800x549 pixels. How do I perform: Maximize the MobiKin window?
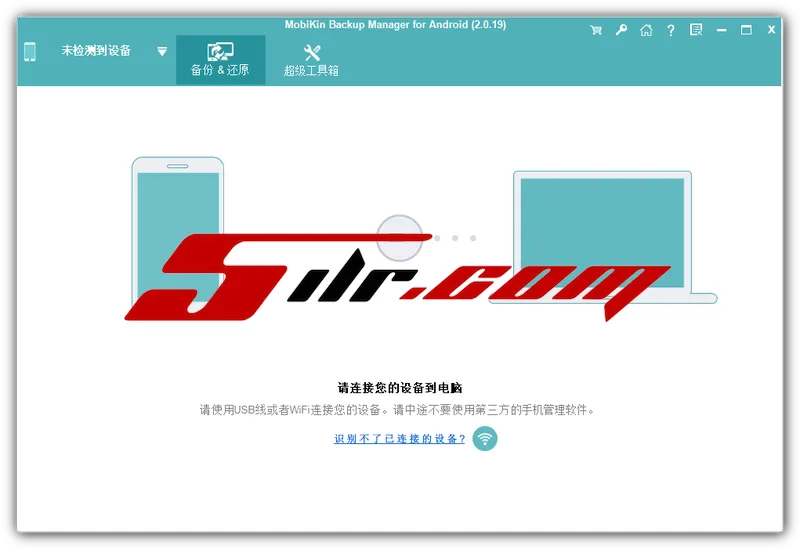[746, 30]
